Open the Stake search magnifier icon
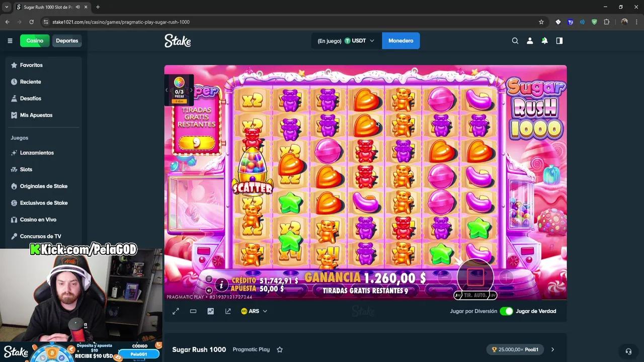Viewport: 644px width, 362px height. 515,41
